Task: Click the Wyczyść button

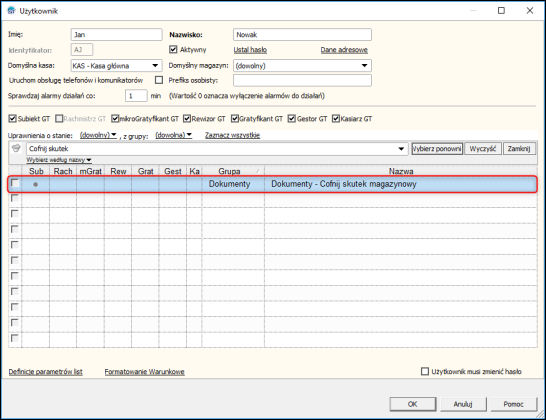Action: click(483, 149)
